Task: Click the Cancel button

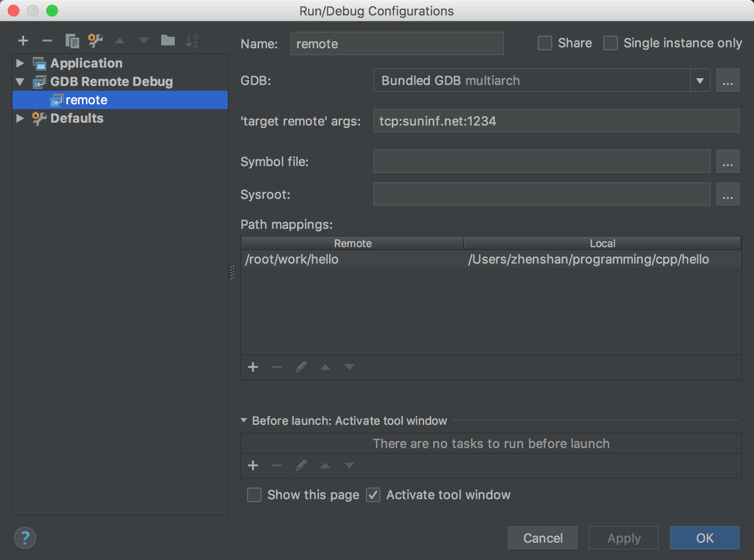Action: pos(543,538)
